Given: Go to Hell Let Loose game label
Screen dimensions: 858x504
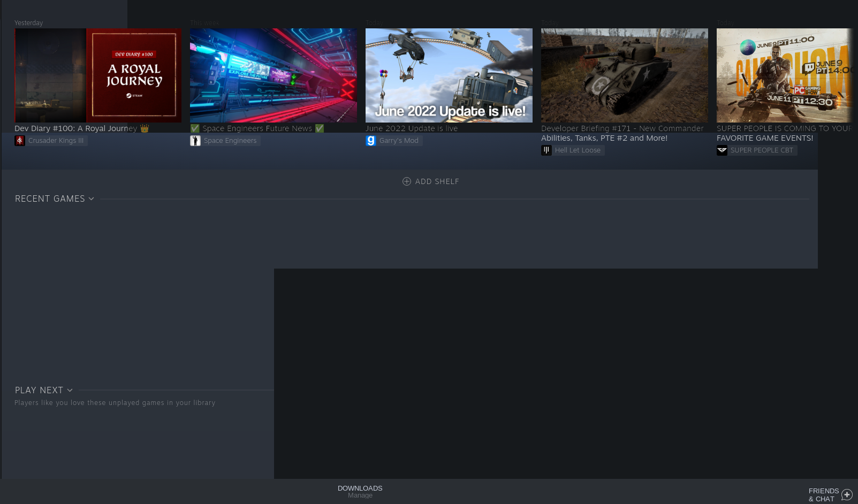Looking at the screenshot, I should pyautogui.click(x=578, y=150).
